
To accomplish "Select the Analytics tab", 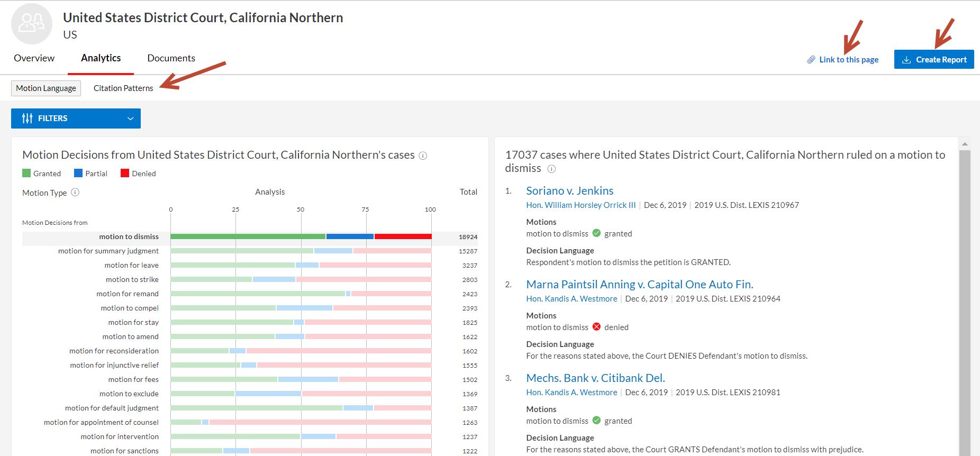I will 101,58.
